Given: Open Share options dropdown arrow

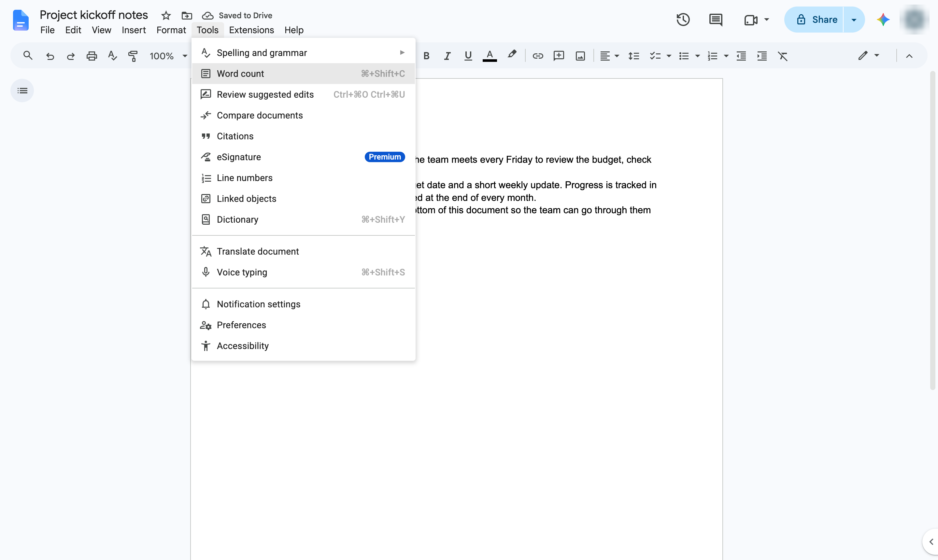Looking at the screenshot, I should (854, 20).
